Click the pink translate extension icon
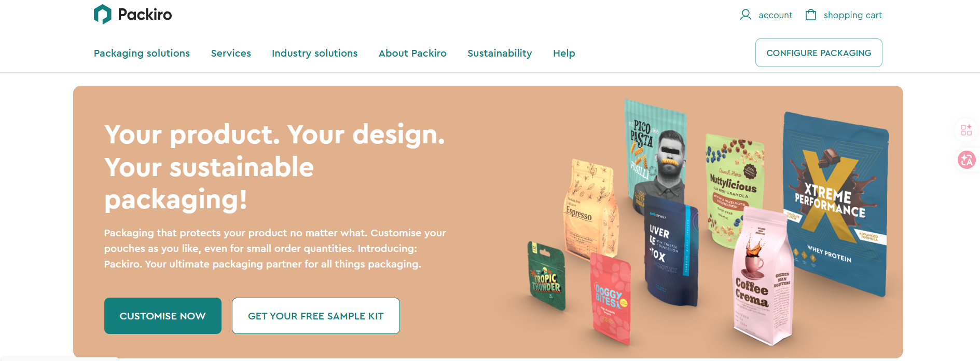 966,160
